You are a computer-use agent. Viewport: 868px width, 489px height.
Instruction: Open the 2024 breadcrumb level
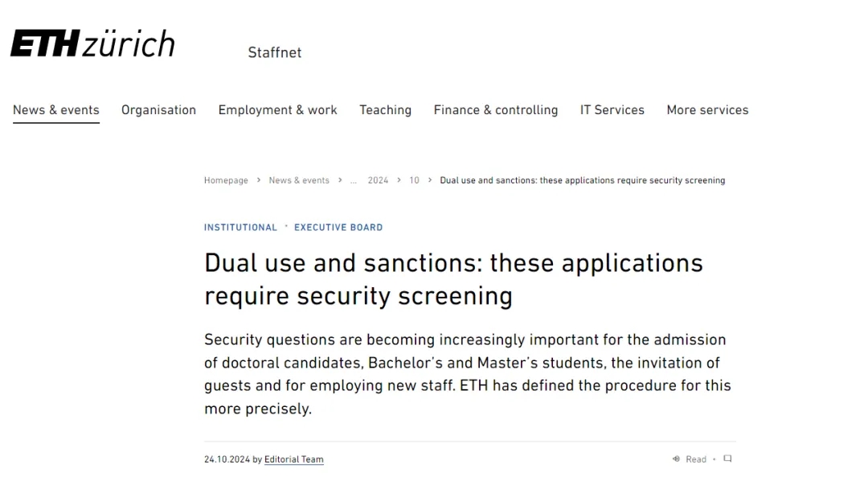click(378, 180)
